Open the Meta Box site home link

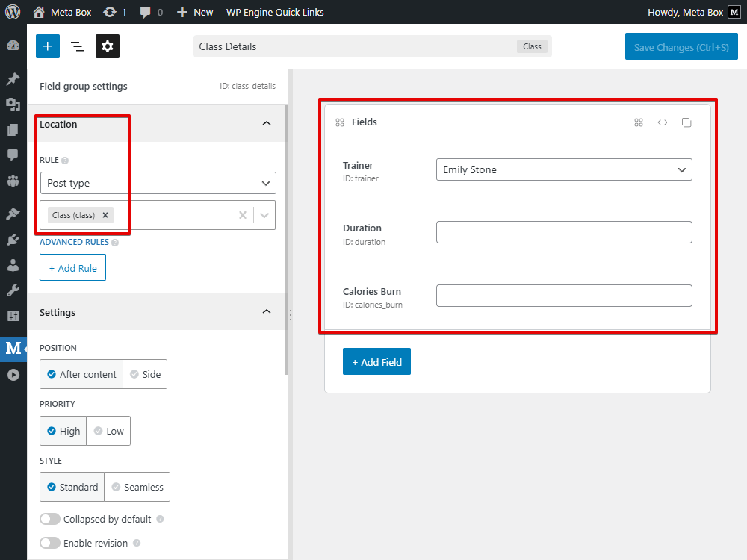point(62,12)
